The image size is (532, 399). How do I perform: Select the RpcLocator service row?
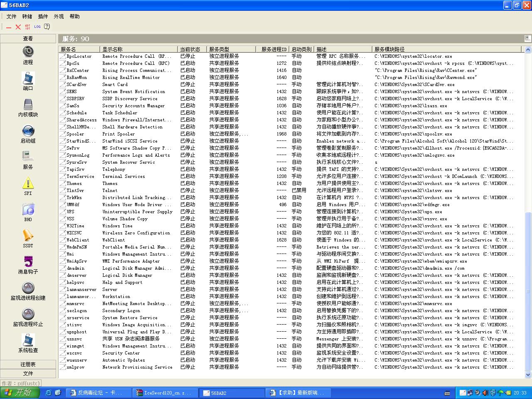point(290,56)
